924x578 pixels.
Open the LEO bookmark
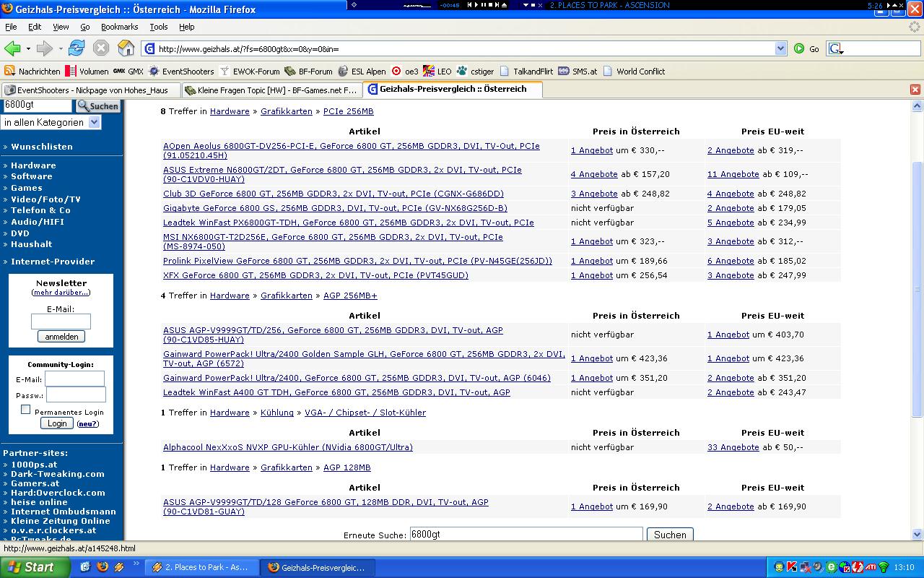coord(437,72)
